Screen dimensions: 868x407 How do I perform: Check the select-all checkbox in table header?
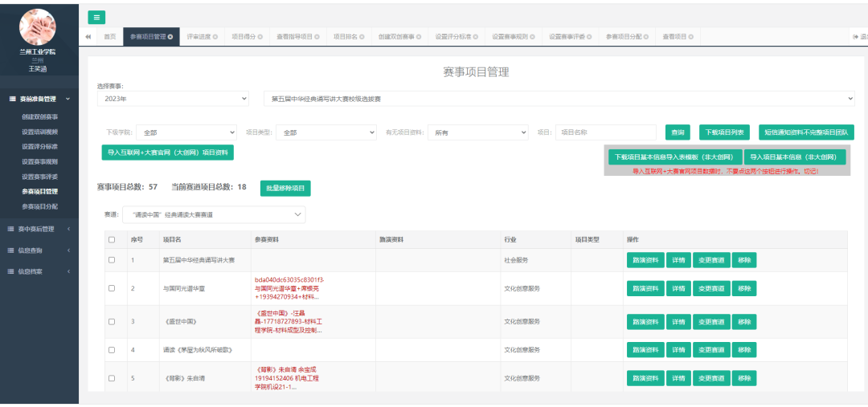click(112, 239)
